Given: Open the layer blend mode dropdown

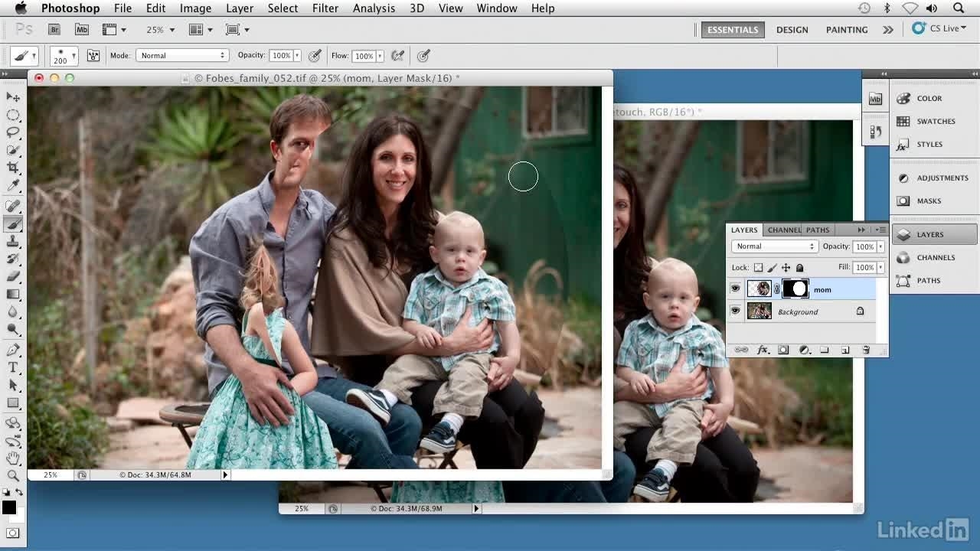Looking at the screenshot, I should (775, 246).
